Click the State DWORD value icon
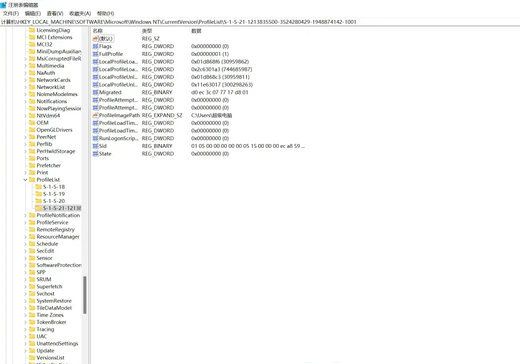The image size is (520, 364). coord(95,154)
